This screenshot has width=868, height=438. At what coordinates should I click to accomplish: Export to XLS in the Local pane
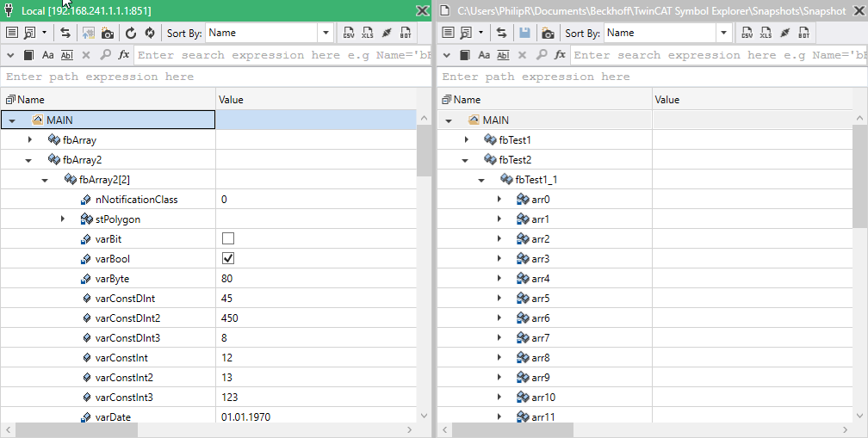pos(368,33)
